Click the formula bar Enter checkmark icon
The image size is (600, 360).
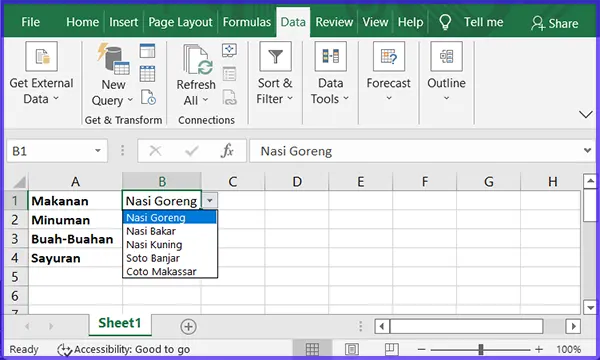pyautogui.click(x=191, y=151)
